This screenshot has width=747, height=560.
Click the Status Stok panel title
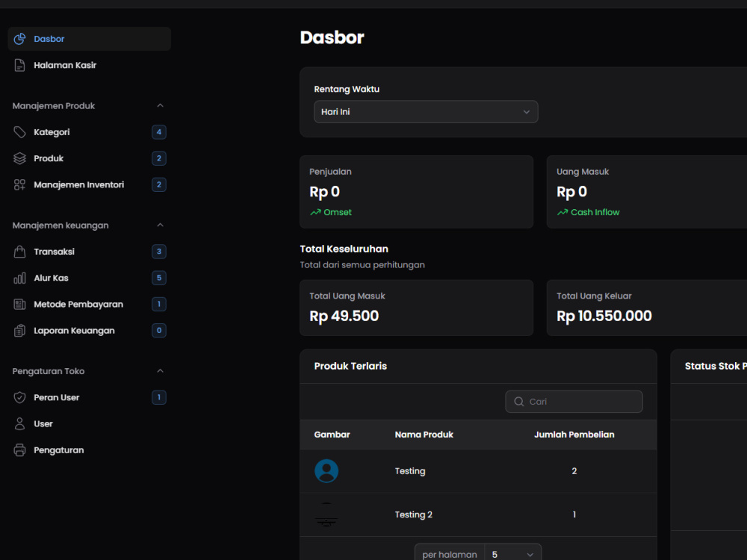[x=716, y=366]
